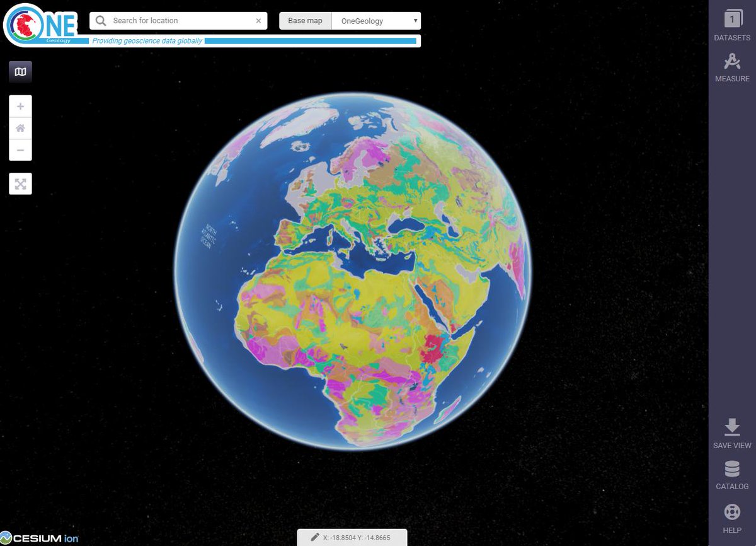Open the map legend panel
Viewport: 756px width, 546px height.
tap(20, 71)
